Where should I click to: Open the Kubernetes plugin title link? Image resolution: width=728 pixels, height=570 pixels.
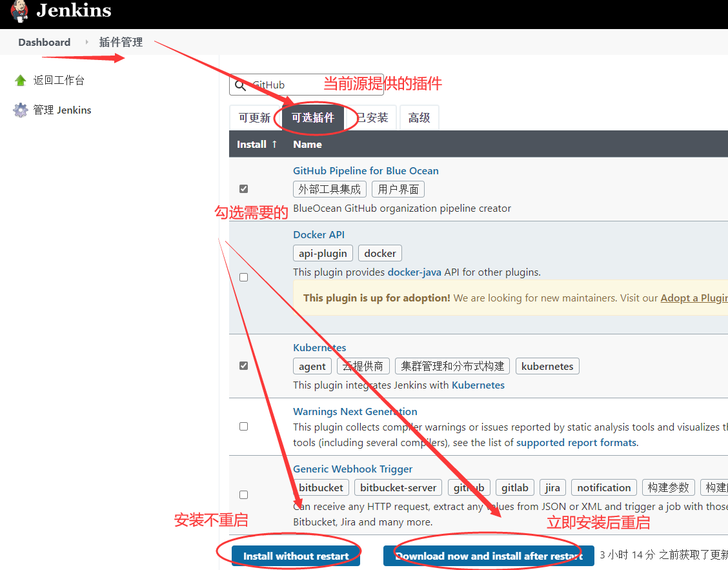click(319, 347)
